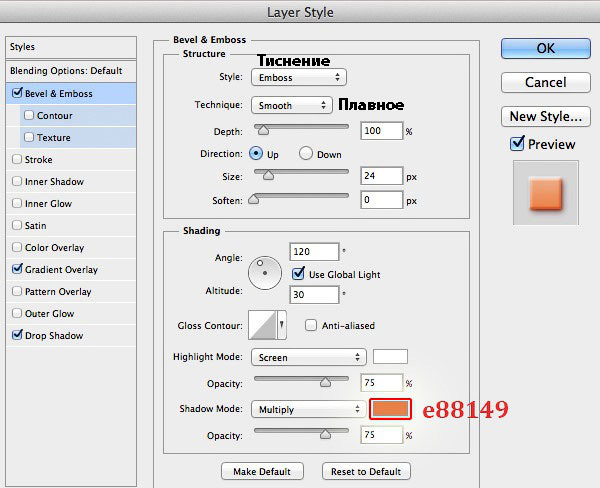
Task: Open Highlight Mode dropdown set to Screen
Action: (x=309, y=357)
